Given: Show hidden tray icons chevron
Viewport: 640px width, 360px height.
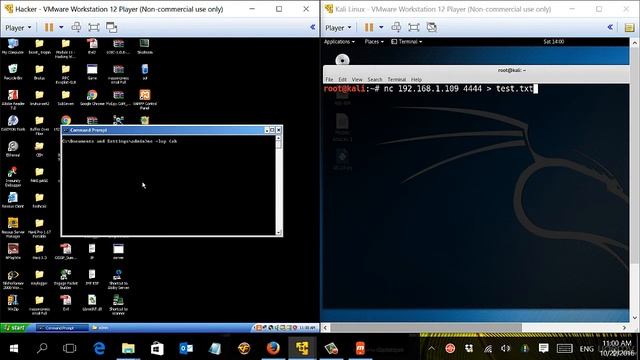Looking at the screenshot, I should pos(431,348).
